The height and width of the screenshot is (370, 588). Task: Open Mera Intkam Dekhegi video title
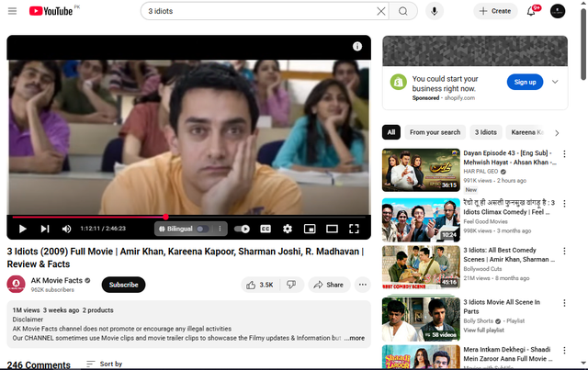pos(508,353)
